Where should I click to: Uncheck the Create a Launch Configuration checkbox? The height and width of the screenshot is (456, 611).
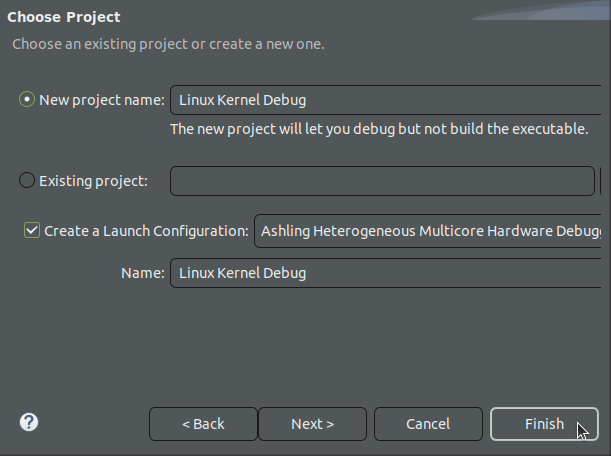pyautogui.click(x=31, y=231)
